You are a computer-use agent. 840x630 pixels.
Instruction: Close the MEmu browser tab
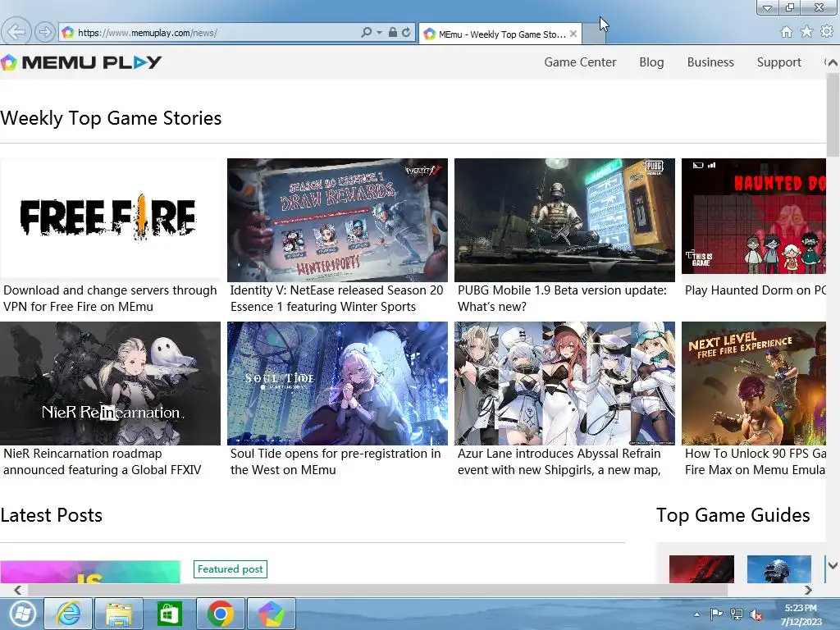coord(573,34)
